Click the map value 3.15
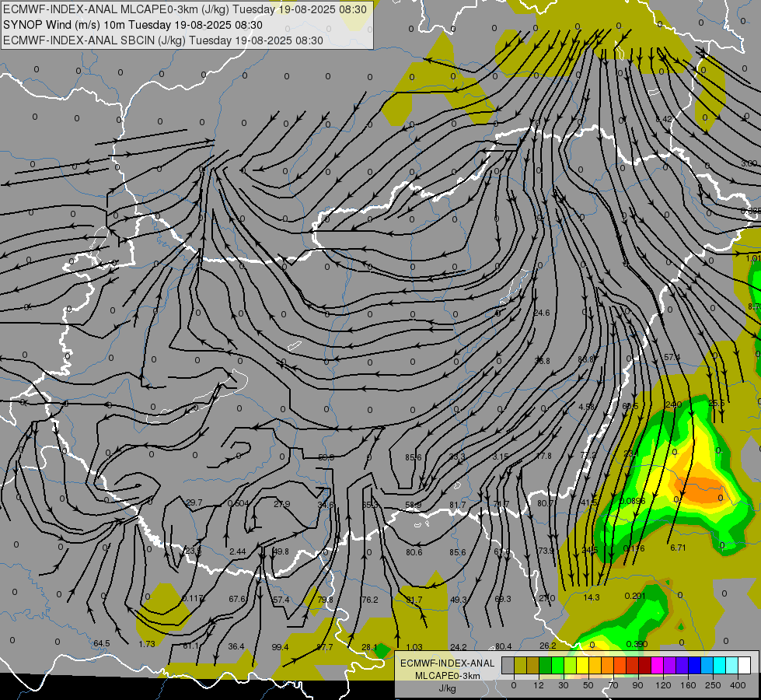 click(x=501, y=456)
